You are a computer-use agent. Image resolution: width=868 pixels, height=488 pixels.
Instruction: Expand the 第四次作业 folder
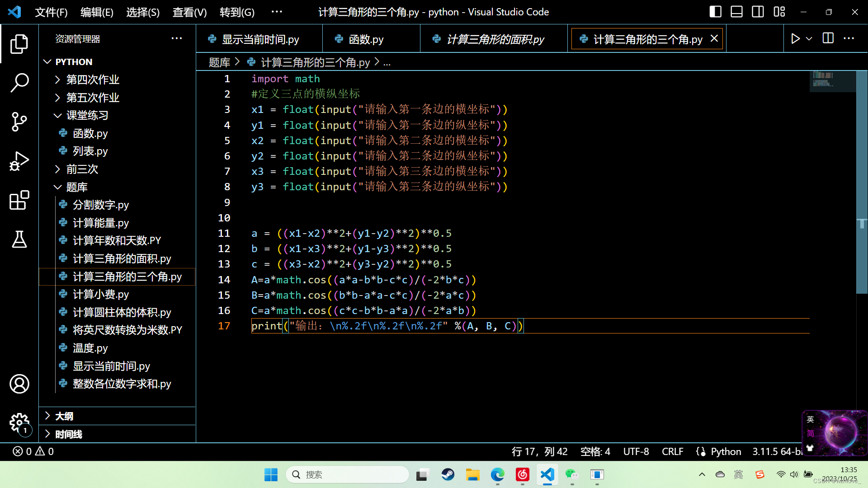click(x=118, y=80)
